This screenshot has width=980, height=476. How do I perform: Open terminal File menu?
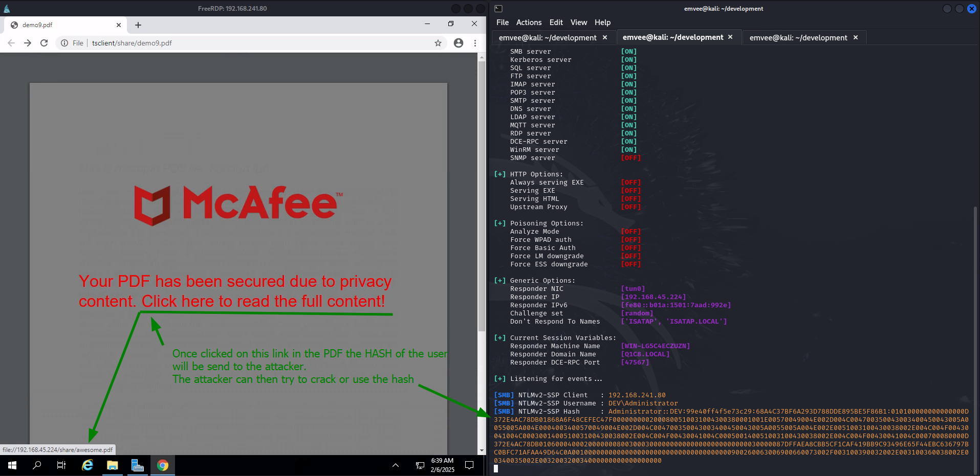(x=503, y=22)
